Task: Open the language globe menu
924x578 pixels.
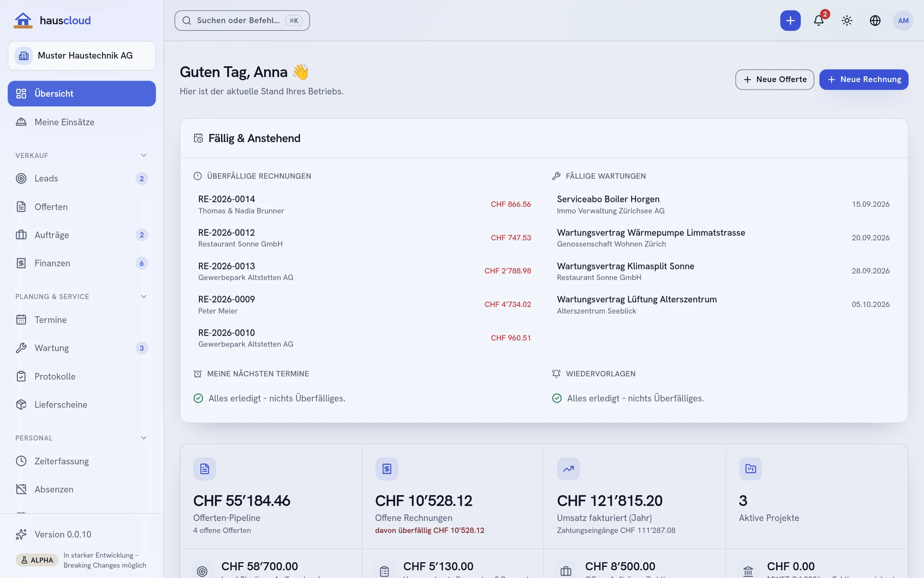Action: pyautogui.click(x=875, y=20)
